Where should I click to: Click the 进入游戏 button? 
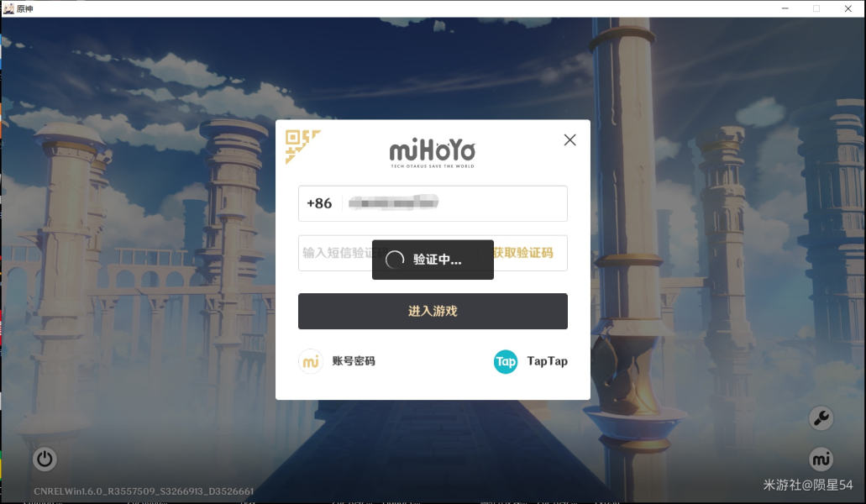[433, 312]
